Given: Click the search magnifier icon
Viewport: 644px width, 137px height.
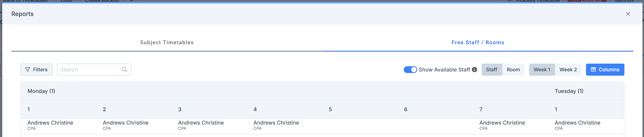Looking at the screenshot, I should [124, 69].
